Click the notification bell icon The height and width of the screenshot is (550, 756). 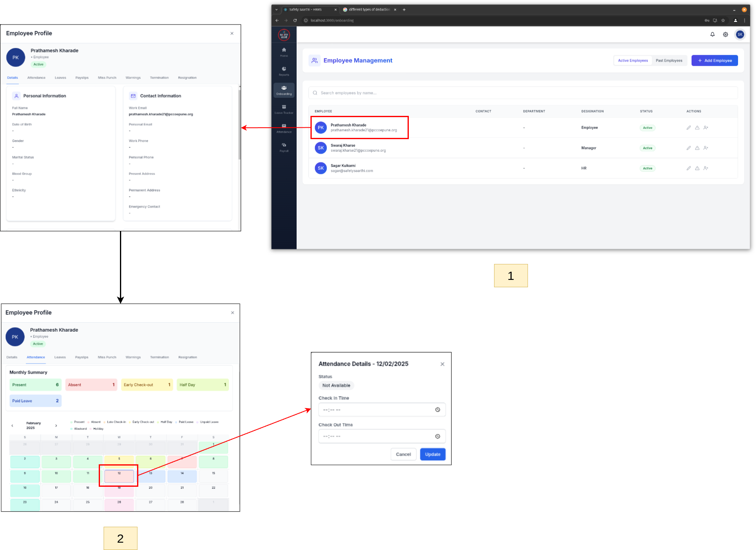[x=712, y=35]
